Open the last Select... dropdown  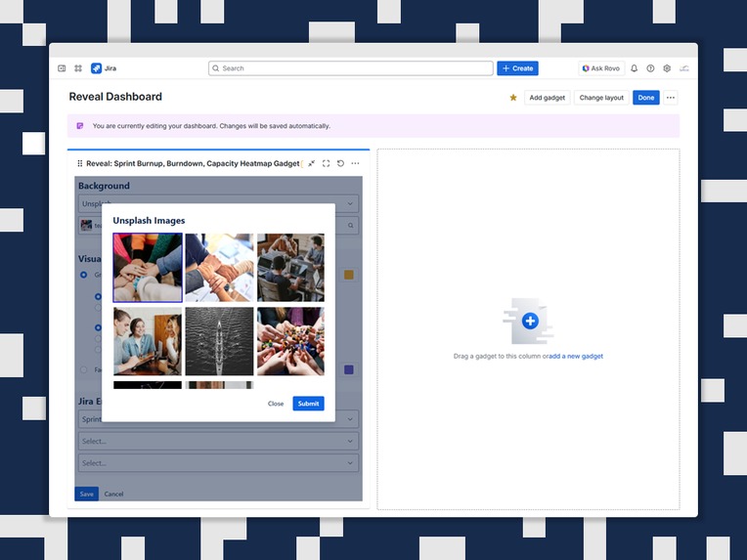(x=218, y=463)
